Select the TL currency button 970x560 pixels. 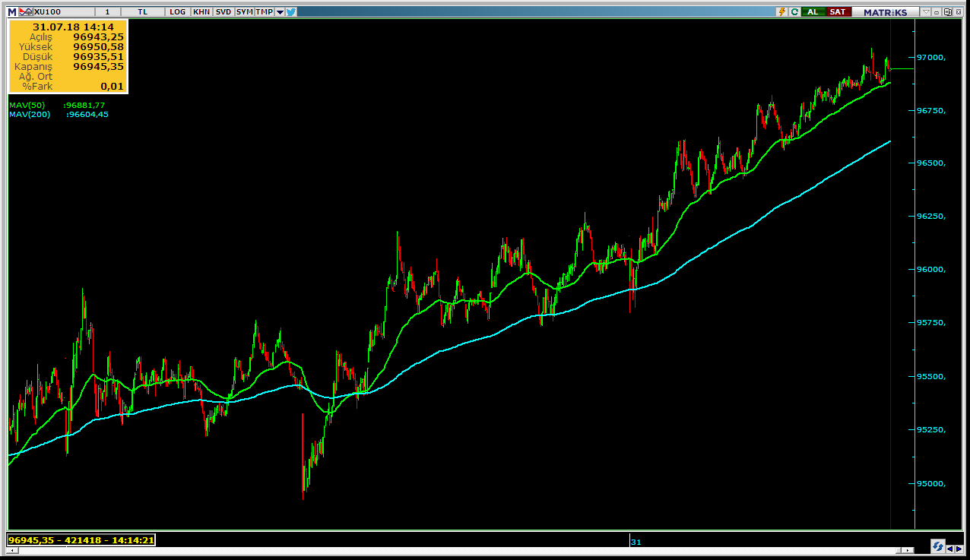[143, 11]
